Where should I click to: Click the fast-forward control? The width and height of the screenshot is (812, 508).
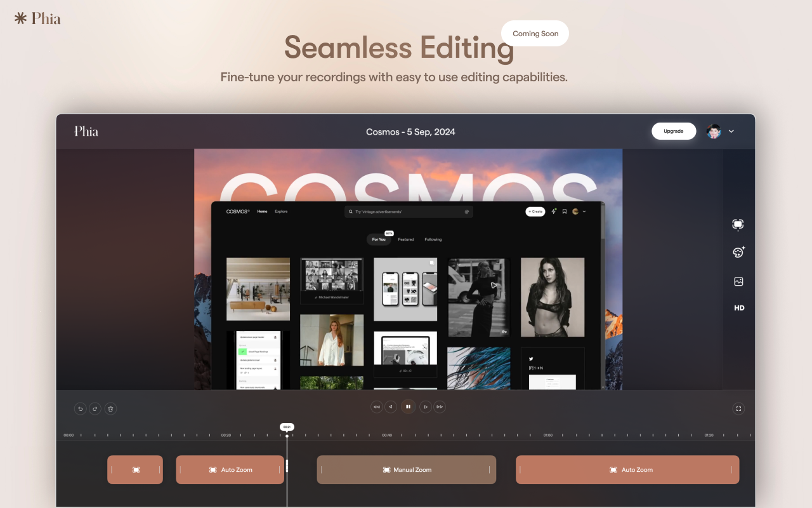pyautogui.click(x=440, y=406)
